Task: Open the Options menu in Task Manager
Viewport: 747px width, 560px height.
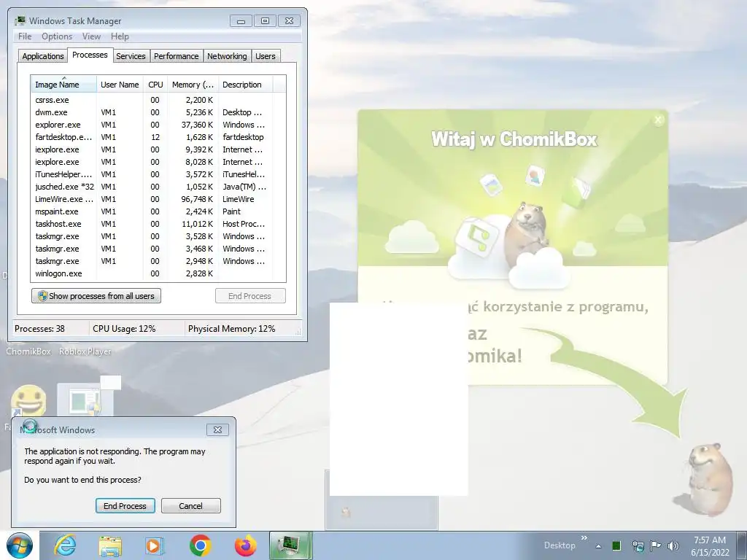Action: click(x=57, y=36)
